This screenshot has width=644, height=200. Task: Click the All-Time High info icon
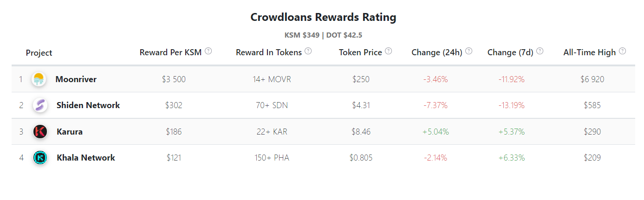click(623, 51)
